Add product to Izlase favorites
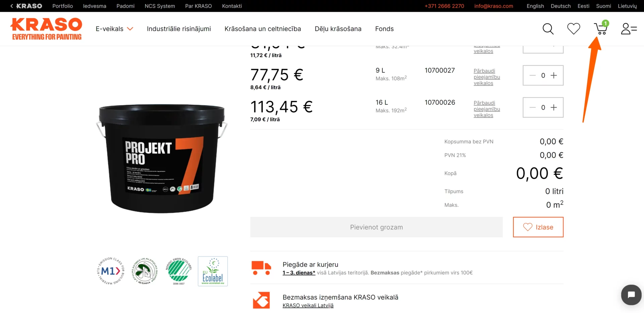644x313 pixels. click(538, 227)
